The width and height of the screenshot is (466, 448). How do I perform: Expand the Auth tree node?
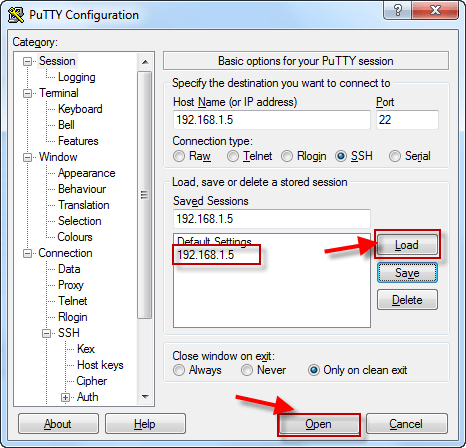(65, 398)
